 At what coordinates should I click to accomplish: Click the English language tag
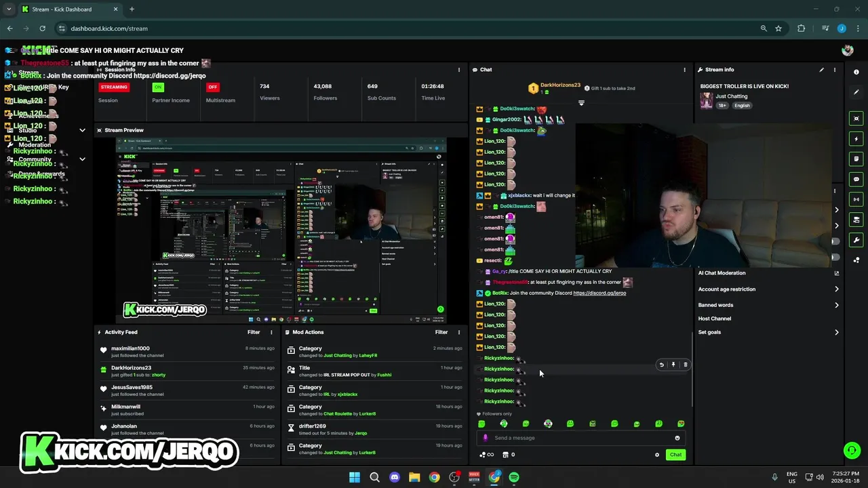pyautogui.click(x=742, y=106)
